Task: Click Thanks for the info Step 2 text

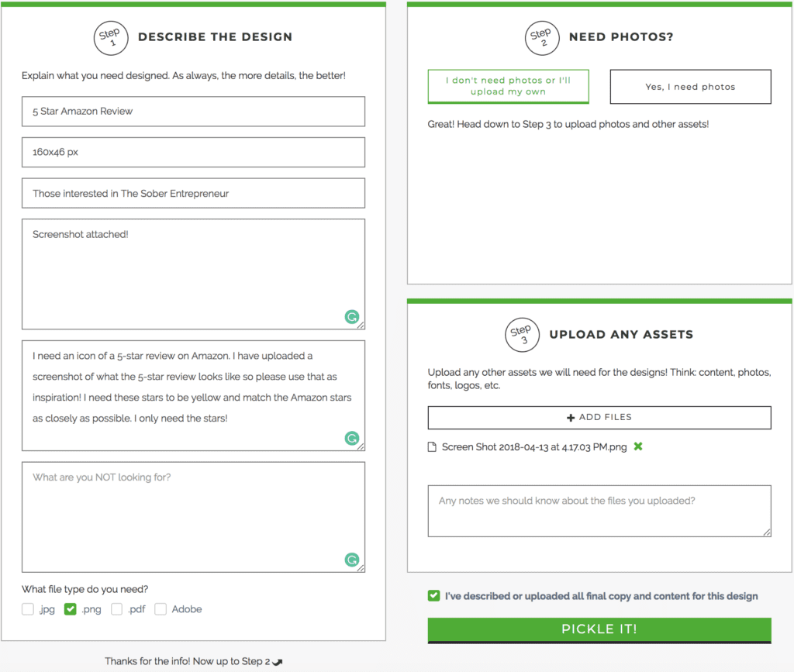Action: (x=188, y=661)
